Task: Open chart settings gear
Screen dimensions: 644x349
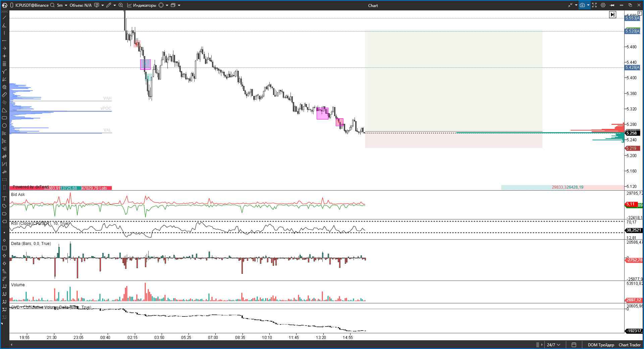Action: (x=603, y=5)
